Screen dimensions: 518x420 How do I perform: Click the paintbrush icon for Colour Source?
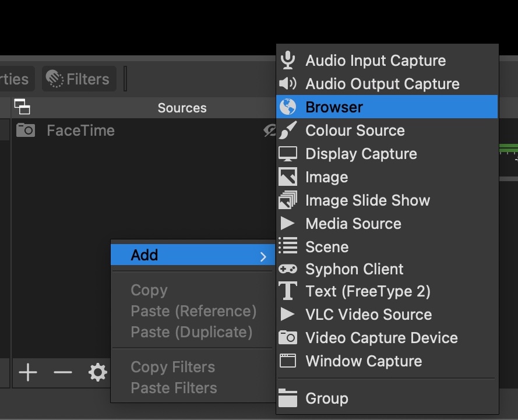pyautogui.click(x=288, y=130)
